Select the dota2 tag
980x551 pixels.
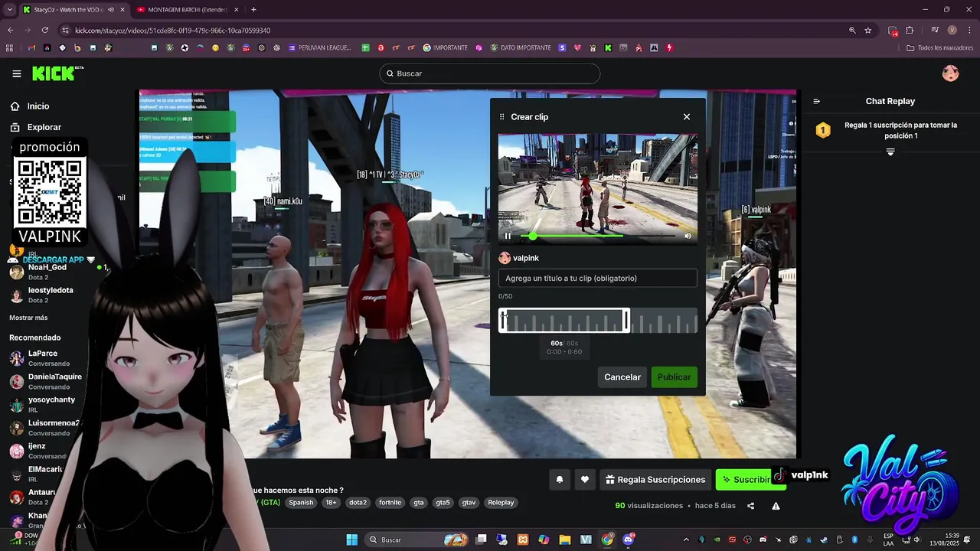pyautogui.click(x=358, y=503)
